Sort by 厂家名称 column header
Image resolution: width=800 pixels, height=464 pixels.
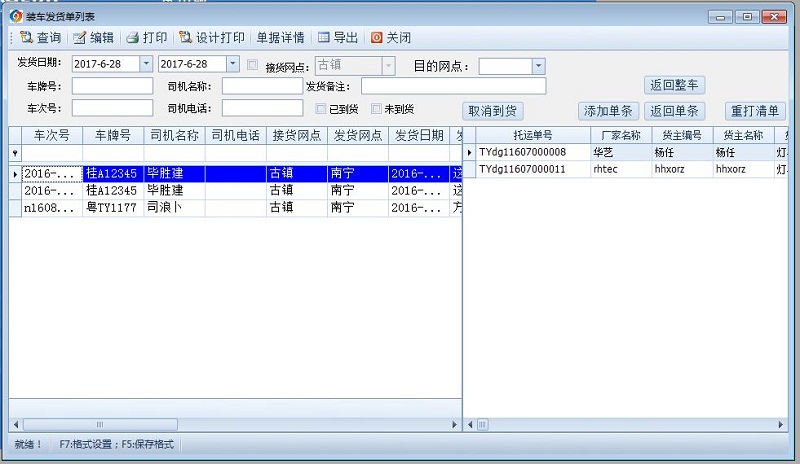tap(621, 135)
